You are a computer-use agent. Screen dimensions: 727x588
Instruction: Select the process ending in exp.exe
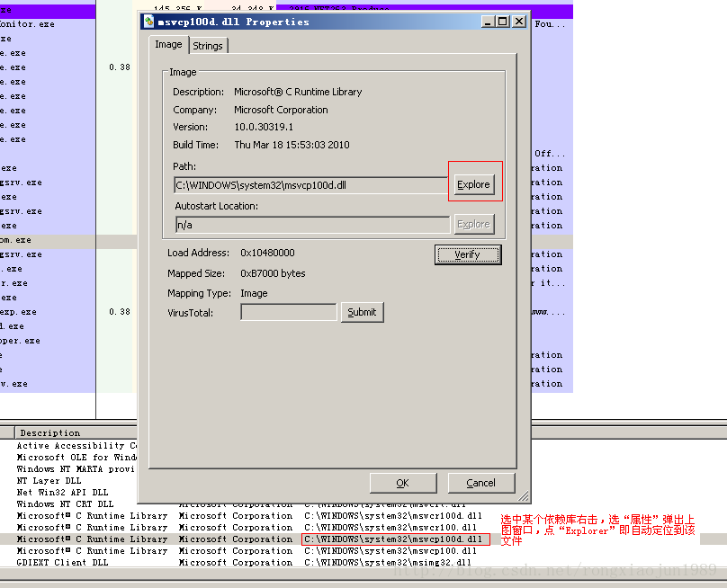pos(18,312)
